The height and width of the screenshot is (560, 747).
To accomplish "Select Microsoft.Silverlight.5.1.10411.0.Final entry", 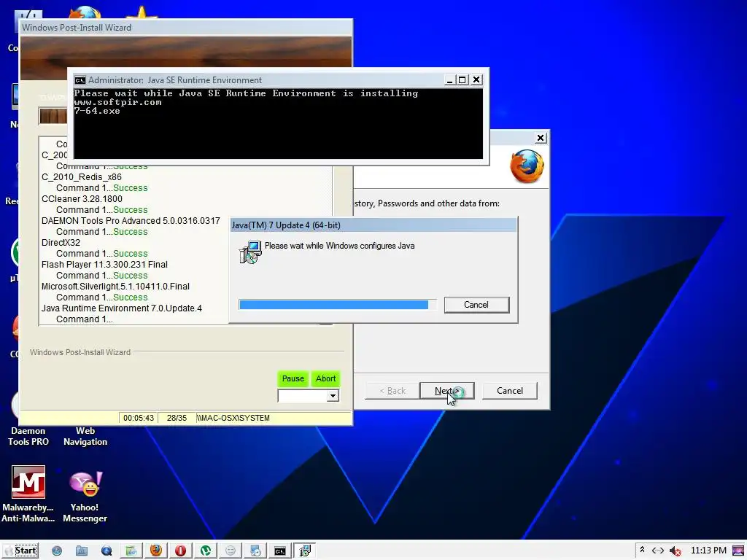I will [116, 286].
